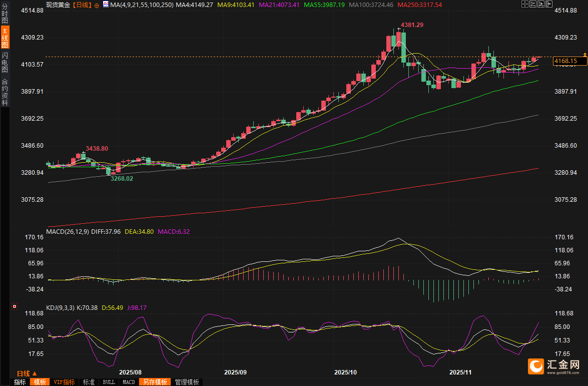
Task: Toggle the 指标 mode at bottom bar
Action: [x=20, y=382]
